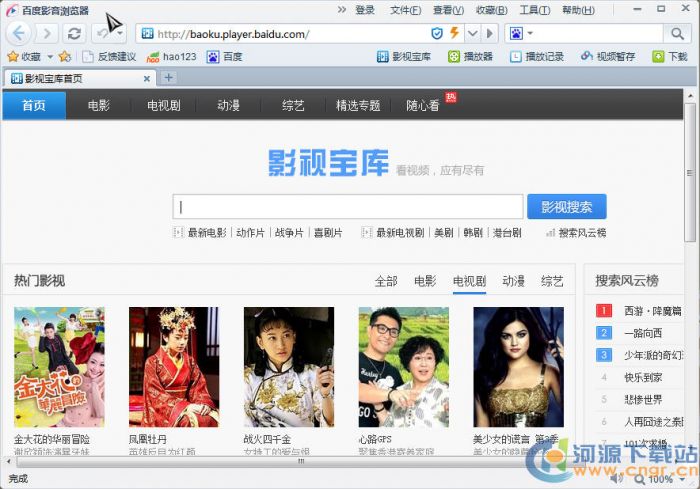Viewport: 700px width, 489px height.
Task: Select the 首页 navigation tab
Action: pyautogui.click(x=34, y=105)
